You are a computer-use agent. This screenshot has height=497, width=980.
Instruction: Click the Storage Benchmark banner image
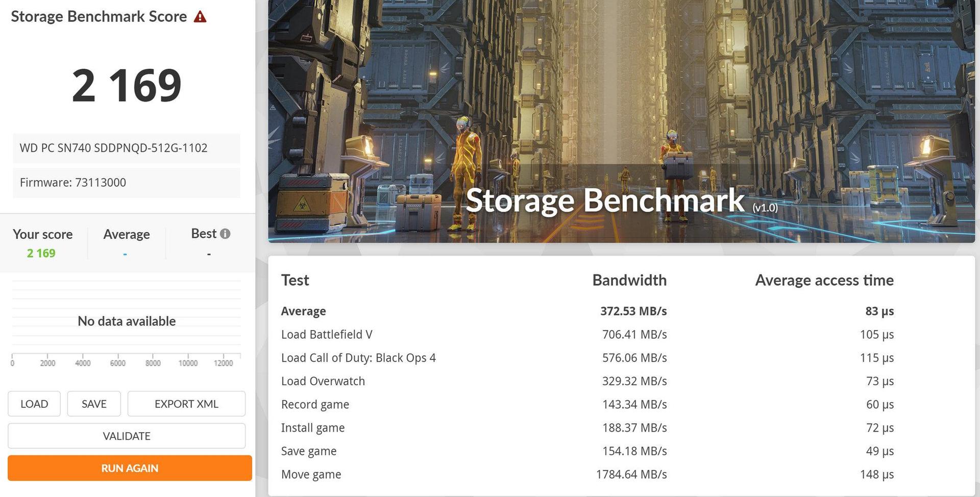(621, 121)
